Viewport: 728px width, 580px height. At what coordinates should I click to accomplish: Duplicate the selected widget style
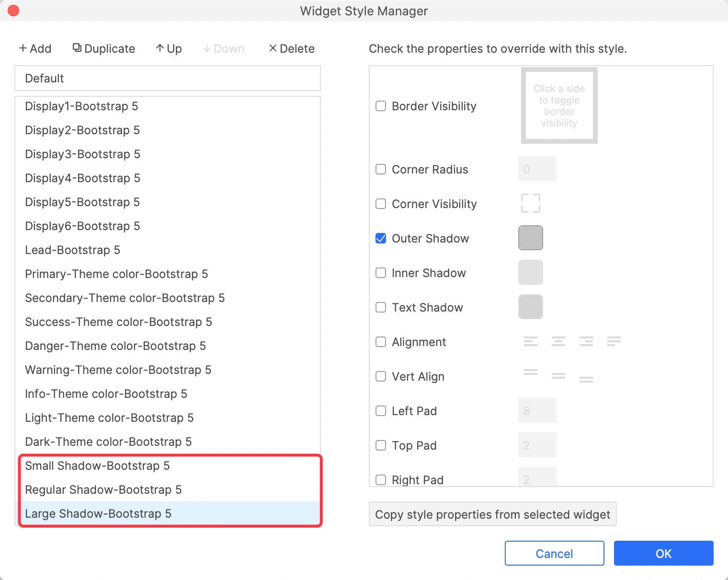tap(104, 48)
